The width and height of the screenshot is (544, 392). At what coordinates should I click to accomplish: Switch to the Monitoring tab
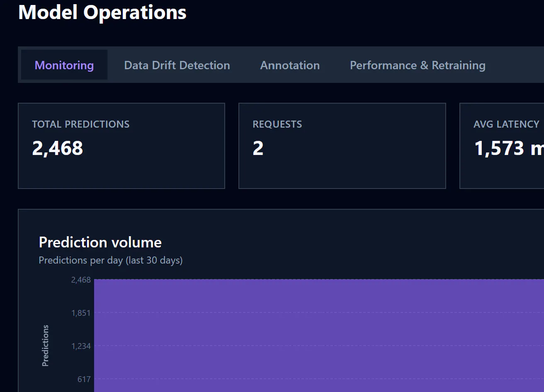[64, 65]
